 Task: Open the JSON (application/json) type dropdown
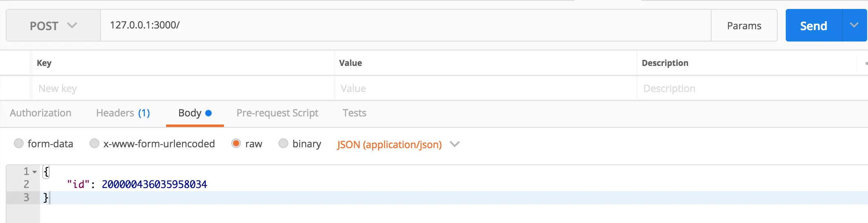tap(398, 144)
